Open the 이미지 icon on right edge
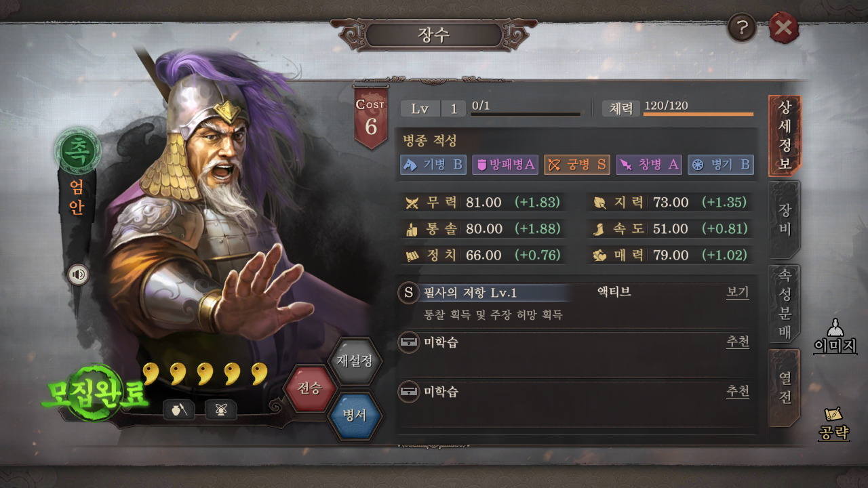The width and height of the screenshot is (868, 488). click(835, 336)
